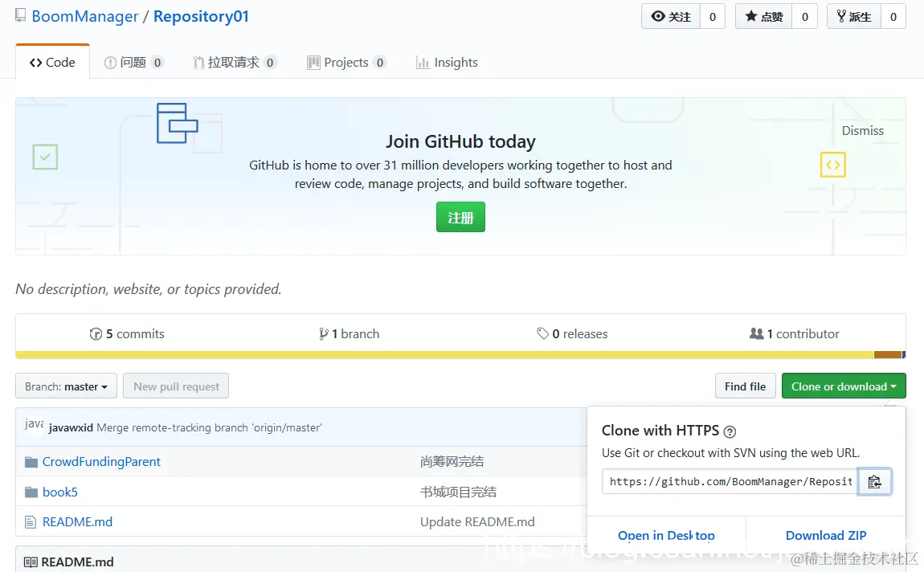
Task: View the 5 commits history
Action: (x=127, y=334)
